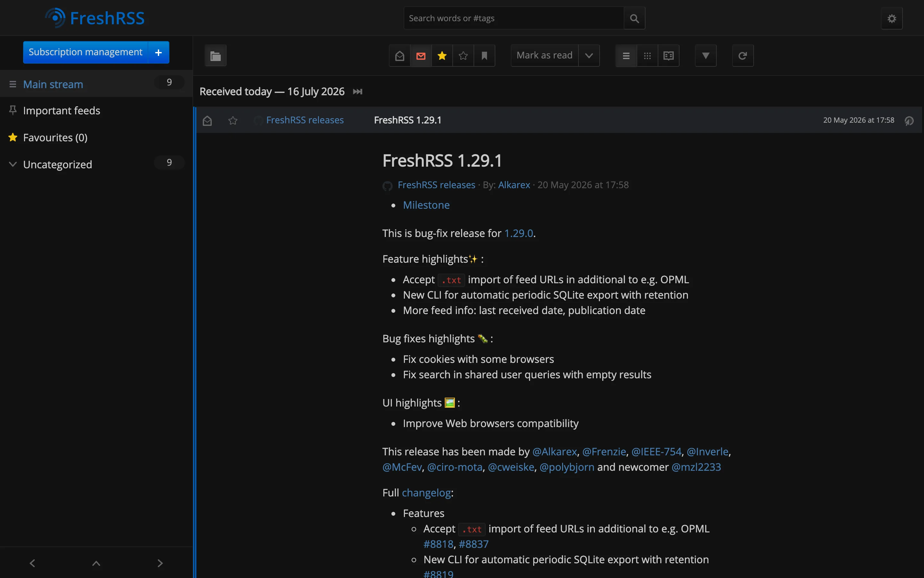Open Favourites (0) in sidebar
The height and width of the screenshot is (578, 924).
point(56,137)
